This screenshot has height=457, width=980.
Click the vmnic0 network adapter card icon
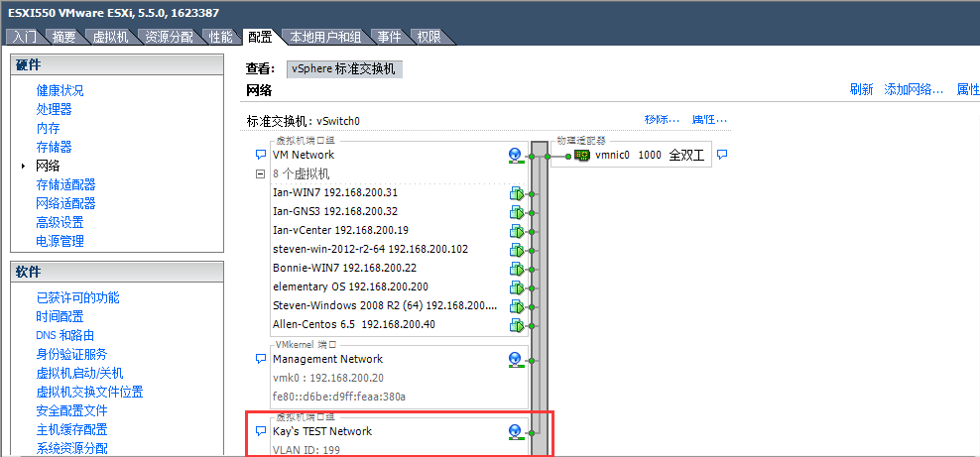click(x=582, y=156)
